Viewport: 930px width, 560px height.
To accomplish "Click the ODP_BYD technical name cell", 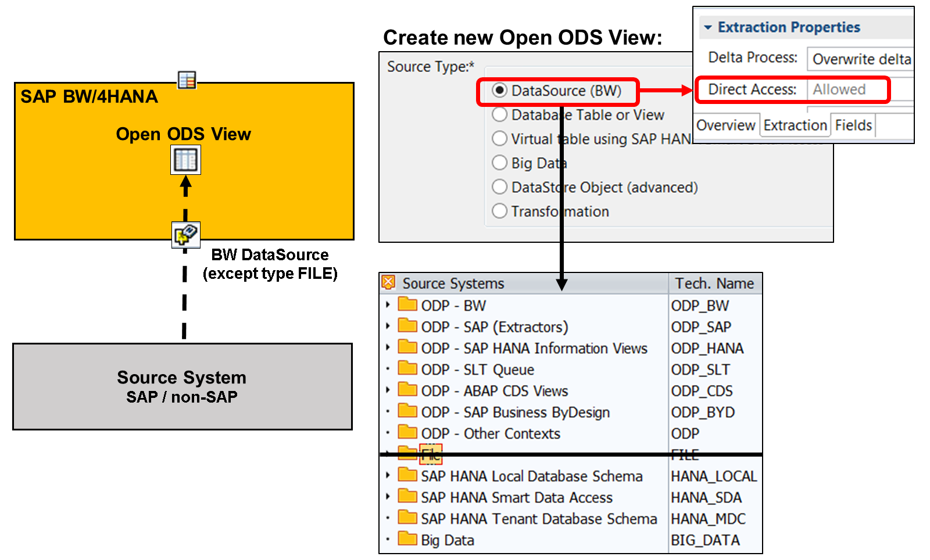I will tap(703, 412).
